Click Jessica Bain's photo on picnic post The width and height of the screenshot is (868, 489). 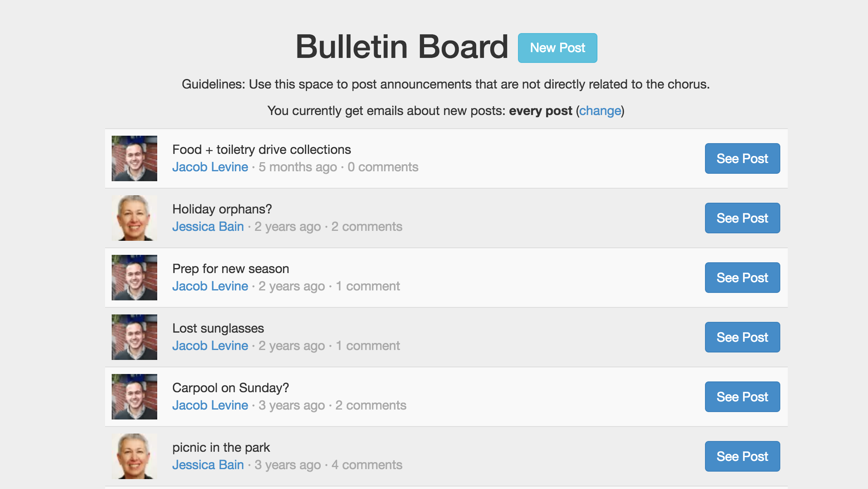pos(134,456)
